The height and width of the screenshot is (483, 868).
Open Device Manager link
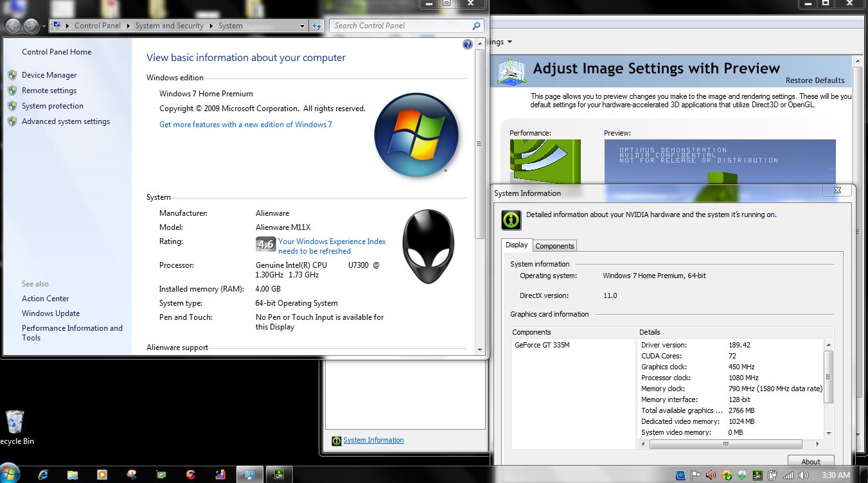[x=49, y=75]
